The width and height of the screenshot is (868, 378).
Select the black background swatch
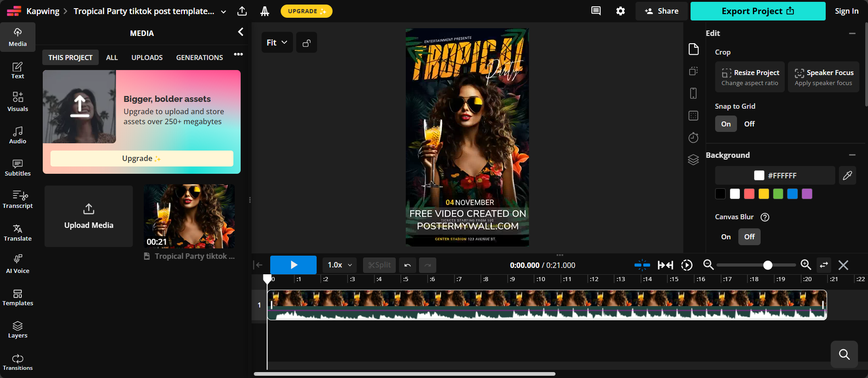720,194
